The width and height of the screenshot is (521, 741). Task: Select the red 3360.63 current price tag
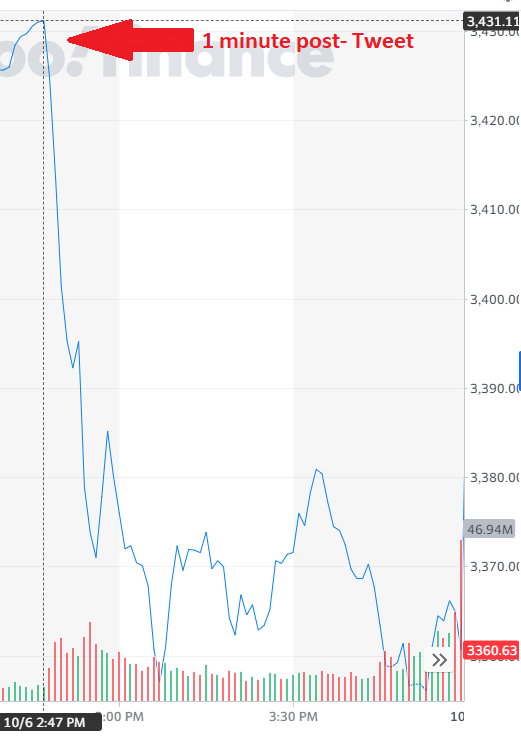pos(492,651)
